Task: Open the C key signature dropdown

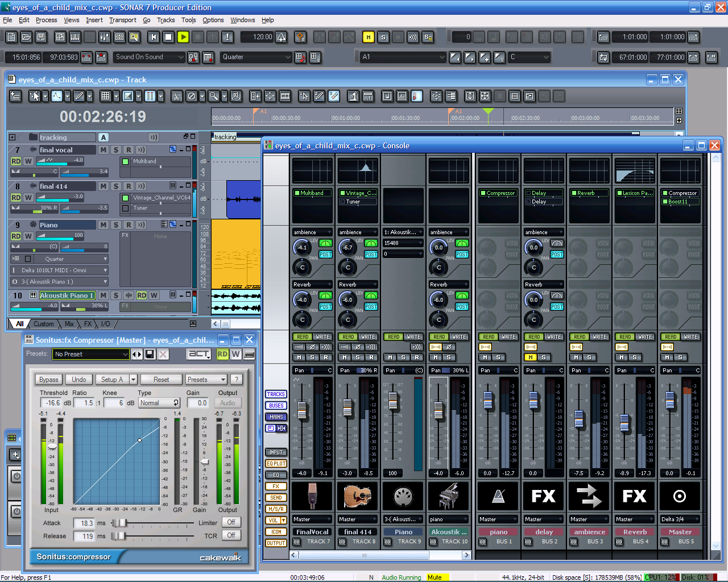Action: [530, 57]
